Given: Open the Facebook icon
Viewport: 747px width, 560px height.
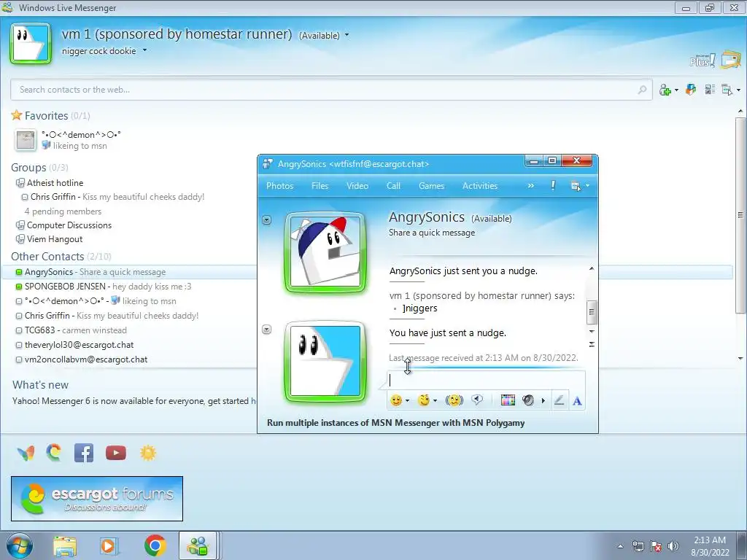Looking at the screenshot, I should tap(84, 453).
